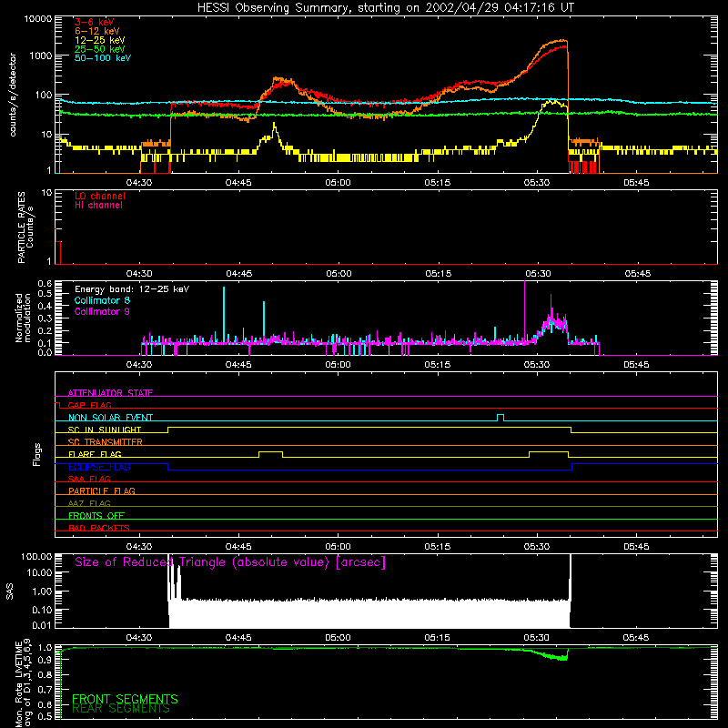
Task: Click the 'PARTICLE RATES' axis label
Action: (x=21, y=227)
